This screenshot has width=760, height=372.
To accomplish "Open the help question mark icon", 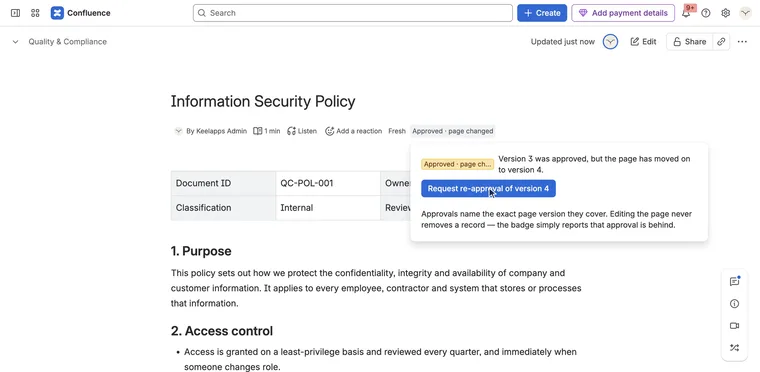I will click(706, 13).
